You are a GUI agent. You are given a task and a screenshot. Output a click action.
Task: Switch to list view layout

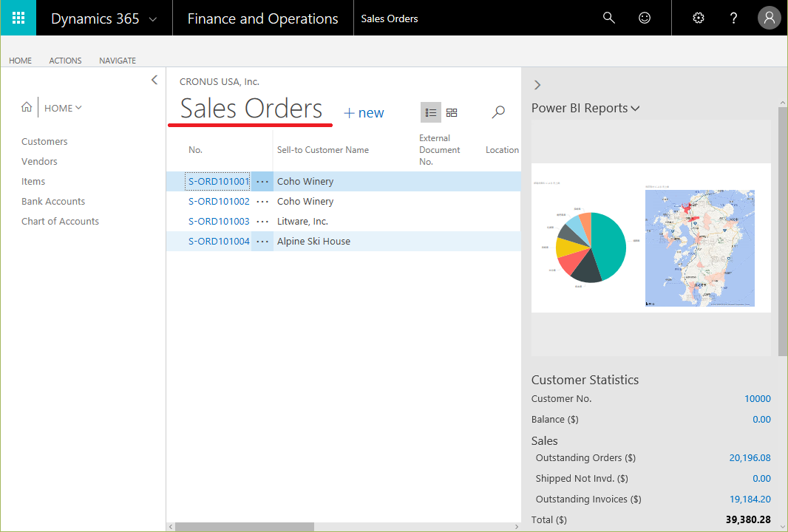coord(431,112)
